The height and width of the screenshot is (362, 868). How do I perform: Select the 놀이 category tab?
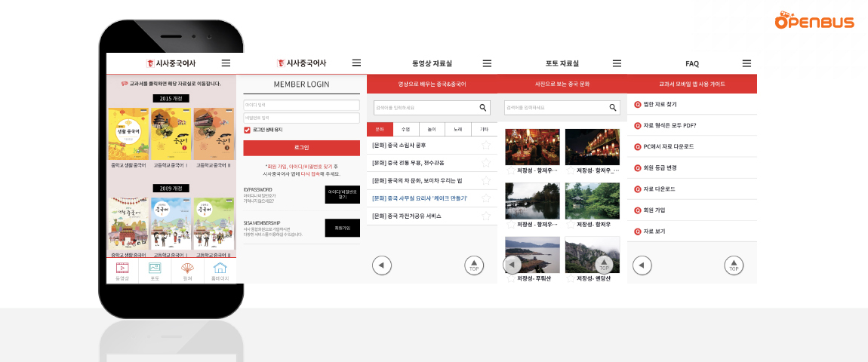(x=432, y=130)
